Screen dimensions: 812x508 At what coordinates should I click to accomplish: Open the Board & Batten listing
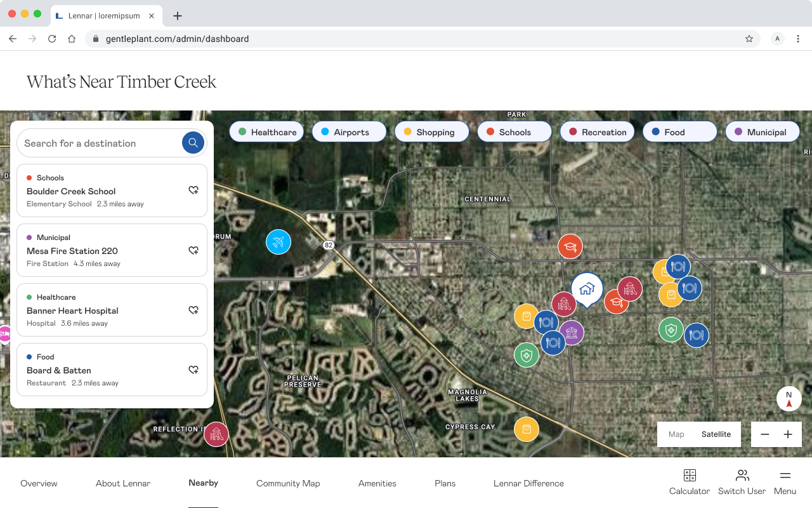pyautogui.click(x=112, y=370)
